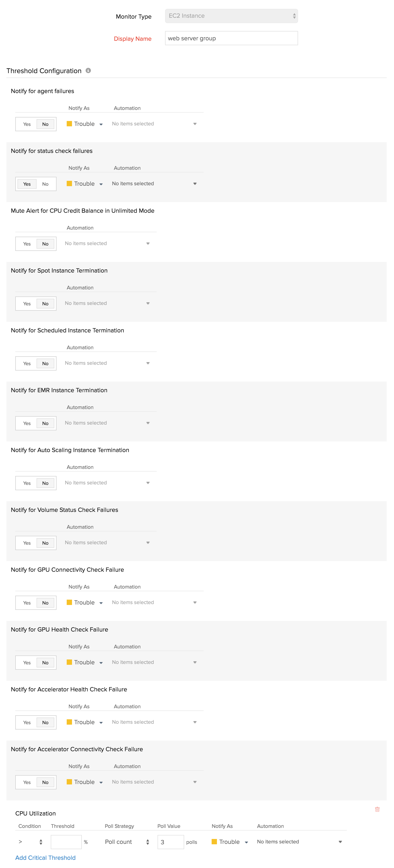
Task: Enable Notify for agent failures by clicking Yes
Action: click(27, 124)
